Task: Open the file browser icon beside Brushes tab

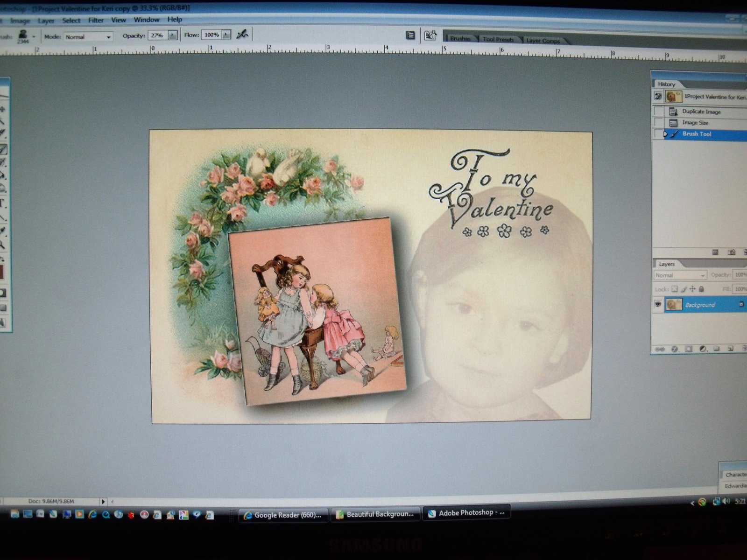Action: (x=430, y=35)
